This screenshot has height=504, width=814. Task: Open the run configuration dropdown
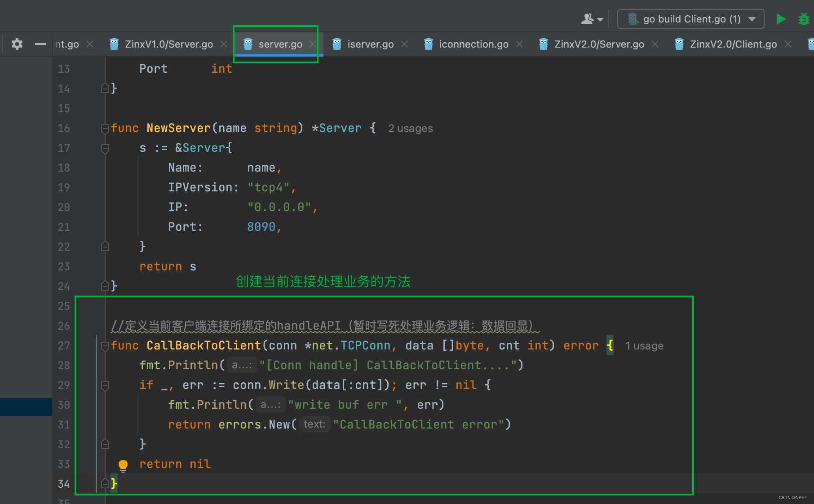click(691, 19)
